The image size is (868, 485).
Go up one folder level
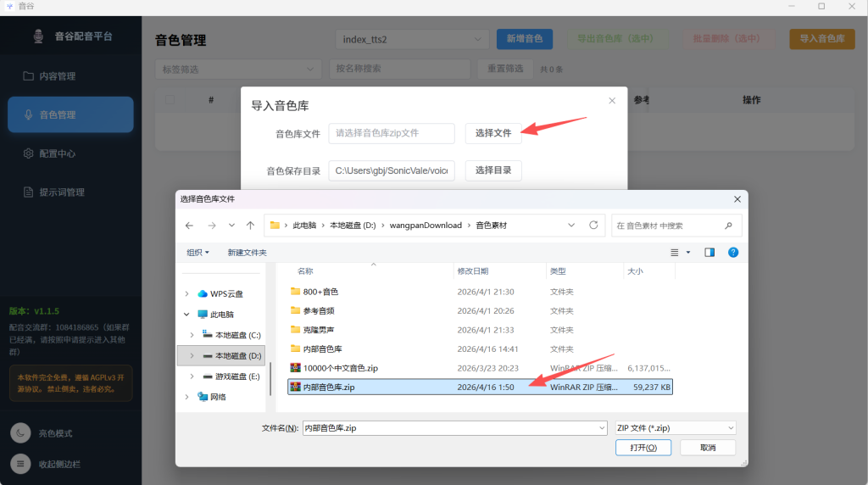click(250, 226)
